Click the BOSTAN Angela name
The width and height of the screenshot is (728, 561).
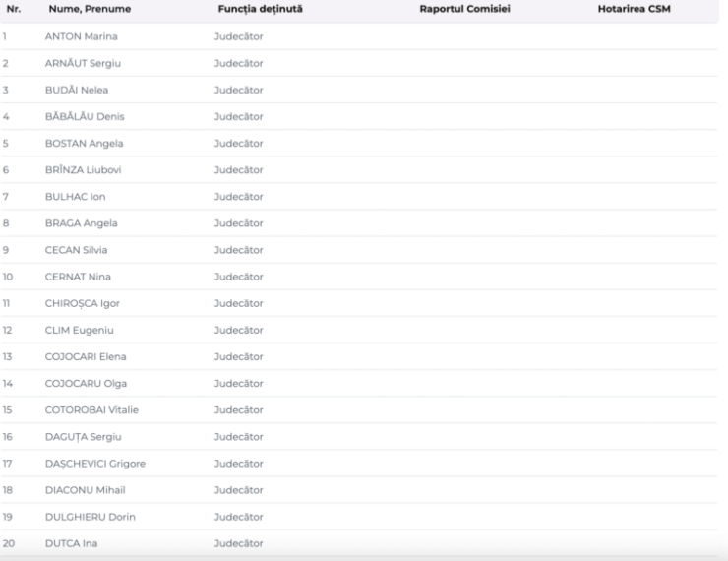point(85,143)
